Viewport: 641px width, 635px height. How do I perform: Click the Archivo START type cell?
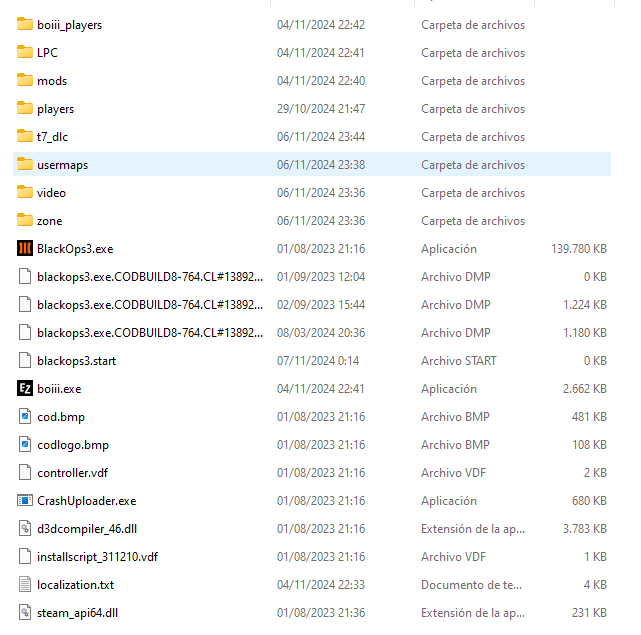click(x=459, y=361)
